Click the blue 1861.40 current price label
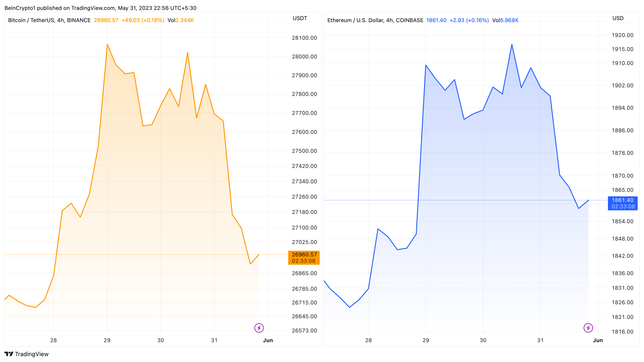Viewport: 644px width, 362px height. 622,200
